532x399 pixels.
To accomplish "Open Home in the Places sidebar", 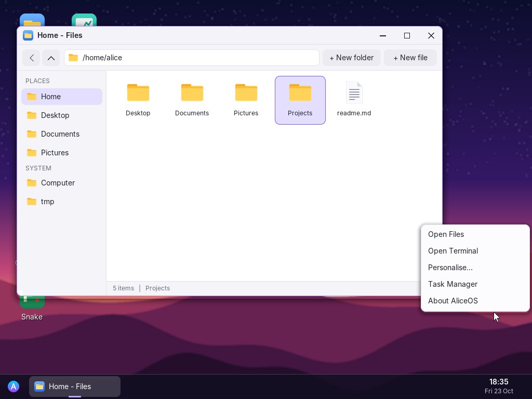I will click(62, 97).
